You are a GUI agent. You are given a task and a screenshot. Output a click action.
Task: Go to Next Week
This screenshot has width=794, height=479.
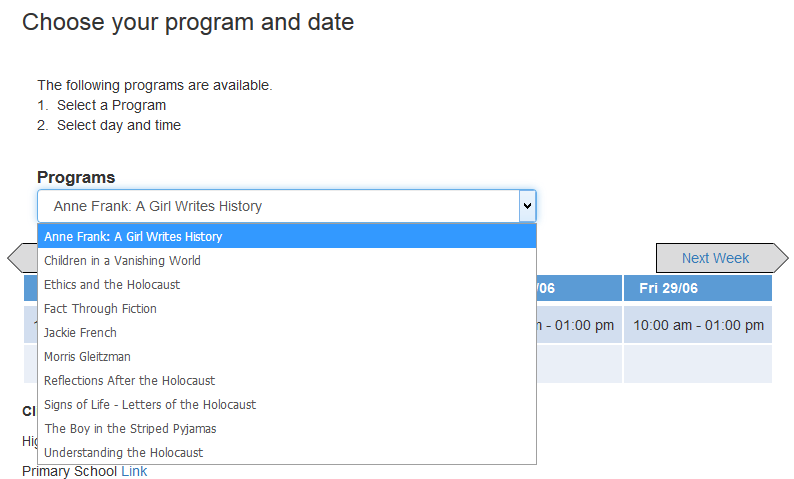click(x=715, y=258)
